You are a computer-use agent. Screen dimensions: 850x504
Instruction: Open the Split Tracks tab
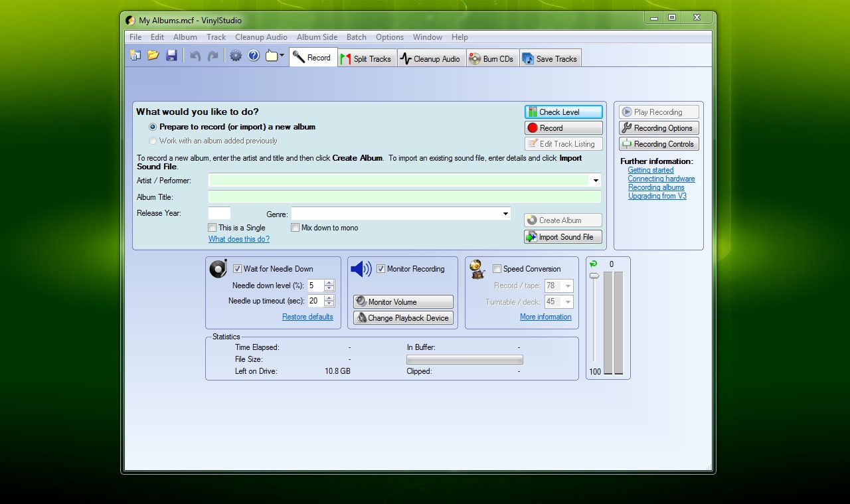click(367, 58)
